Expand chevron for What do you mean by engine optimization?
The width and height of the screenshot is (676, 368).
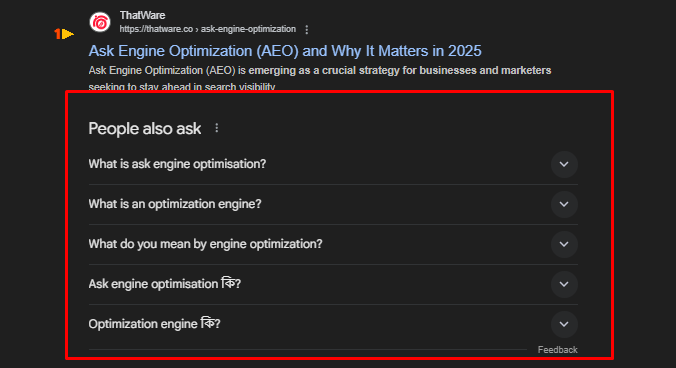pos(564,244)
